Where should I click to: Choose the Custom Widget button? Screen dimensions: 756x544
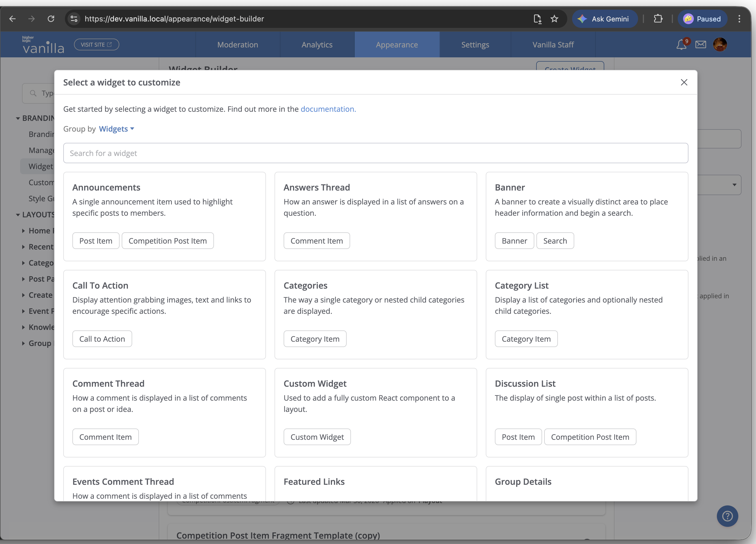coord(317,437)
